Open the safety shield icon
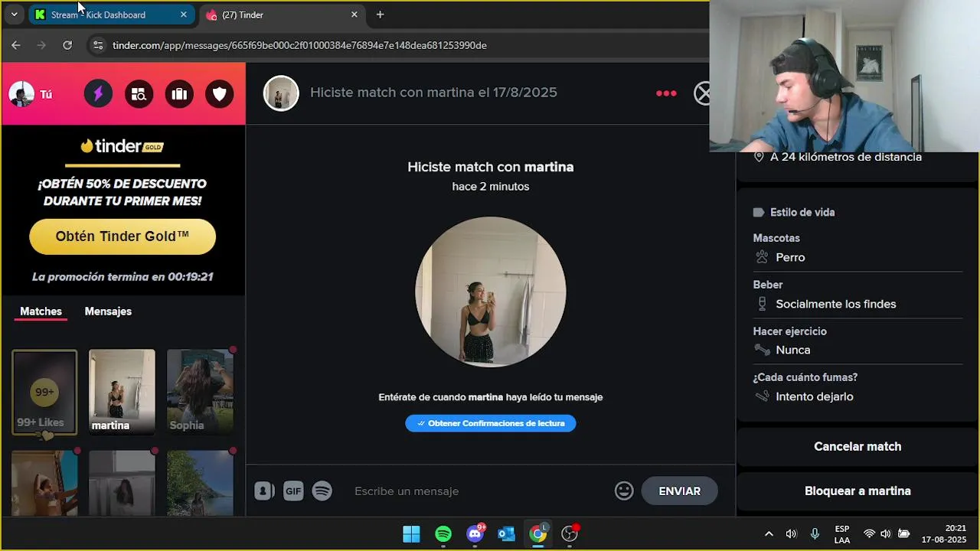The image size is (980, 551). pos(220,94)
